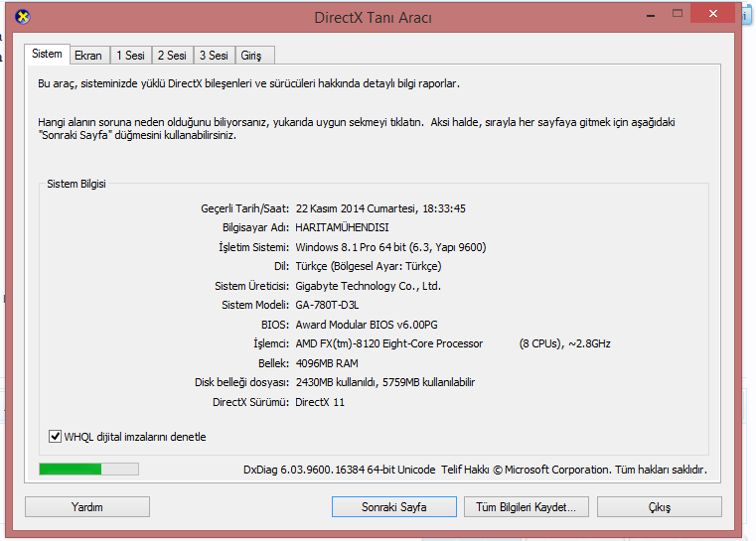Switch to the Sistem tab
This screenshot has height=541, width=756.
[x=47, y=54]
